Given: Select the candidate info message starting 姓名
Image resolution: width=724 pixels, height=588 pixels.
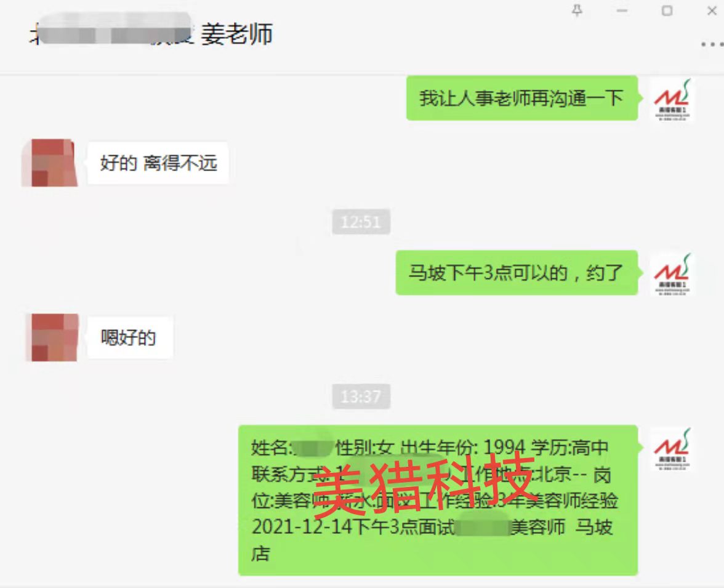Looking at the screenshot, I should click(438, 500).
